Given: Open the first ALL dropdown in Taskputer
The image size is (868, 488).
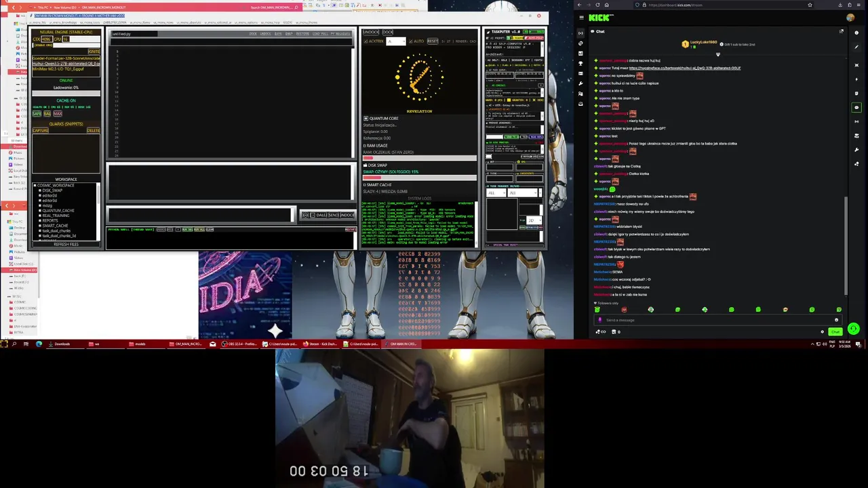Looking at the screenshot, I should (x=496, y=192).
